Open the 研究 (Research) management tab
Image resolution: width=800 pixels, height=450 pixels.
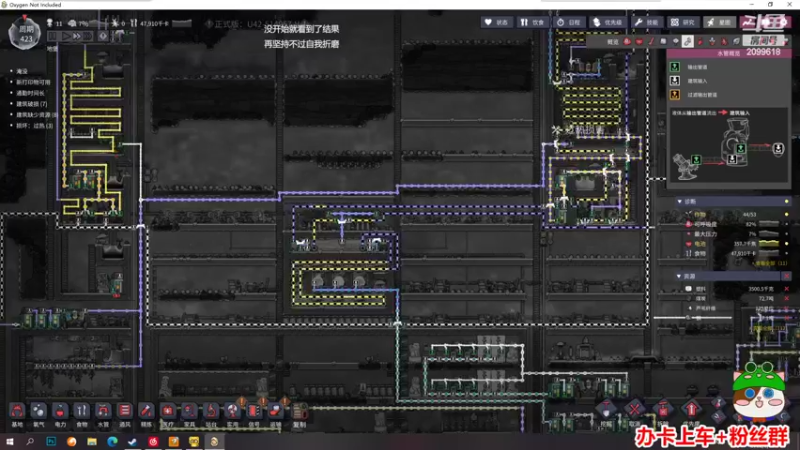coord(683,22)
